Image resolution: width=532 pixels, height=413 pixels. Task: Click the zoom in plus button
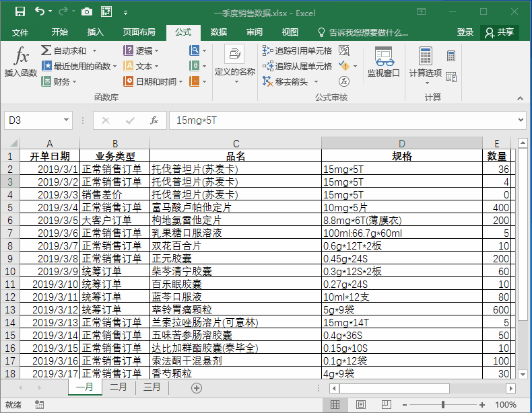[x=482, y=404]
